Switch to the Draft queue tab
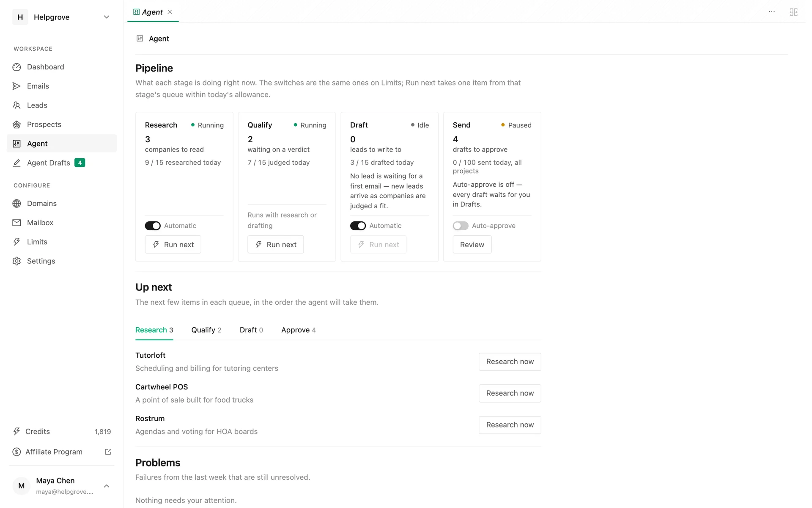Image resolution: width=812 pixels, height=508 pixels. coord(251,330)
